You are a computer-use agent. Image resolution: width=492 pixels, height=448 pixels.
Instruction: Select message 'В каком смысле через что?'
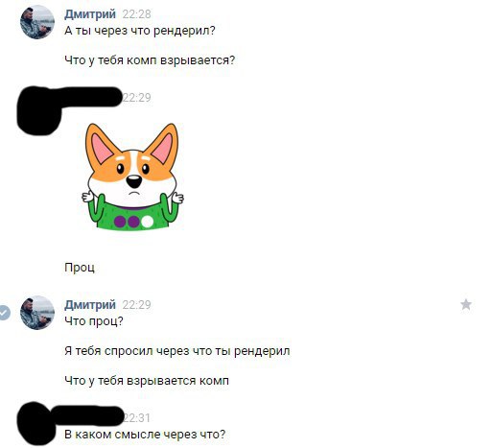point(145,435)
